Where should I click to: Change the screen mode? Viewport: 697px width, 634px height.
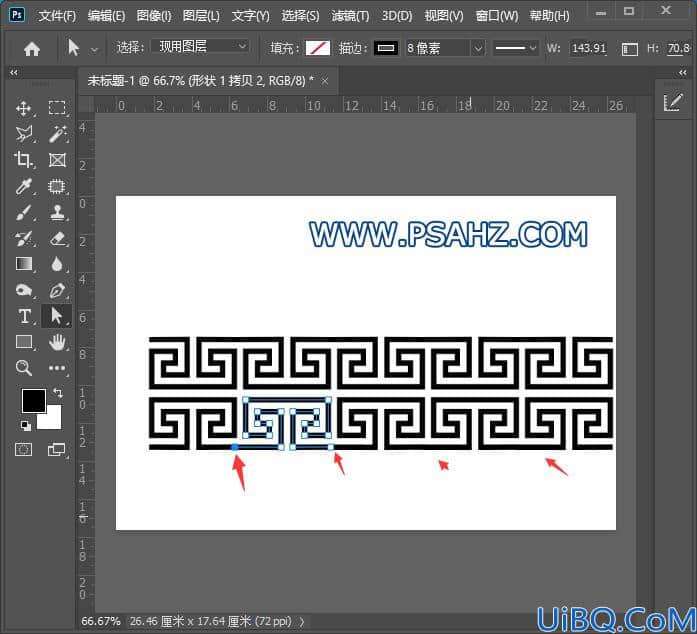[x=56, y=449]
